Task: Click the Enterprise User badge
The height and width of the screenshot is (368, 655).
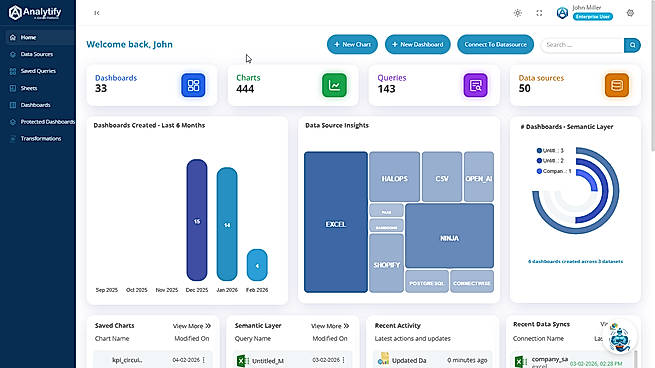Action: (x=593, y=17)
